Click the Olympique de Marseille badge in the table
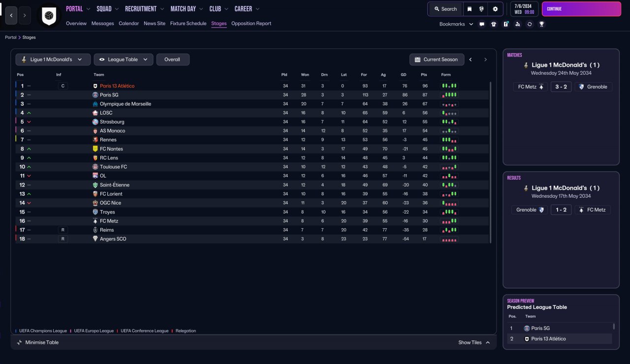This screenshot has height=364, width=630. click(x=95, y=104)
